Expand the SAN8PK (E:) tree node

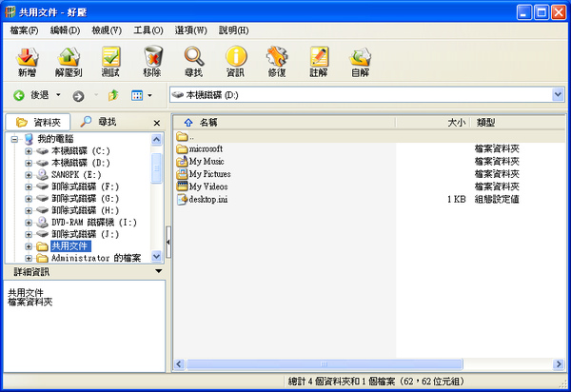[29, 175]
